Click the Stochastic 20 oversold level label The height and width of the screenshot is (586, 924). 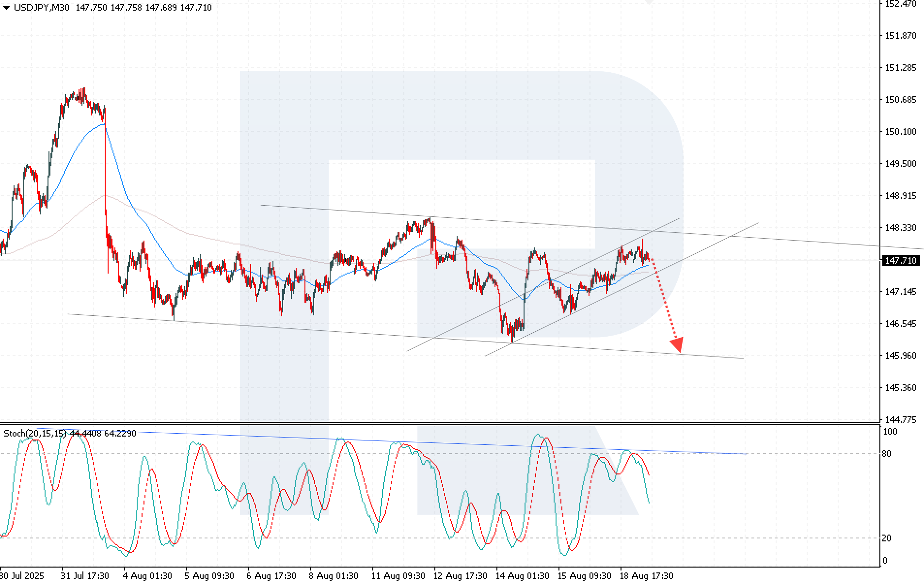point(886,538)
